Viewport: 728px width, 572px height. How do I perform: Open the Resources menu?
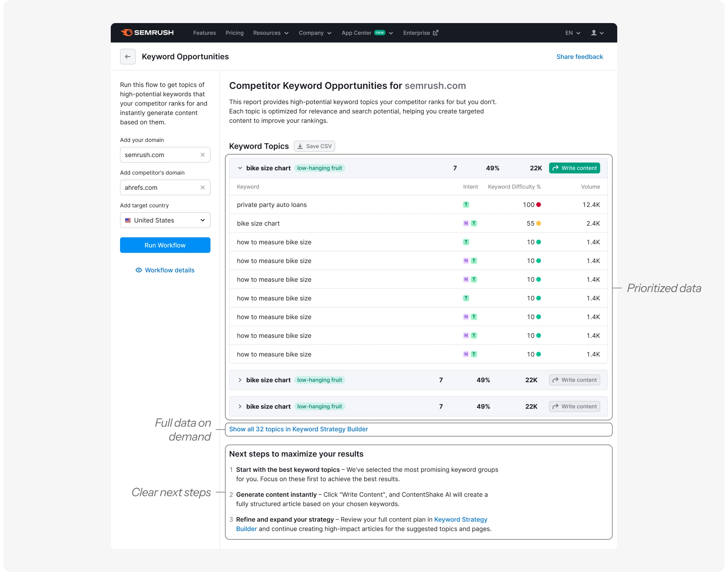271,33
